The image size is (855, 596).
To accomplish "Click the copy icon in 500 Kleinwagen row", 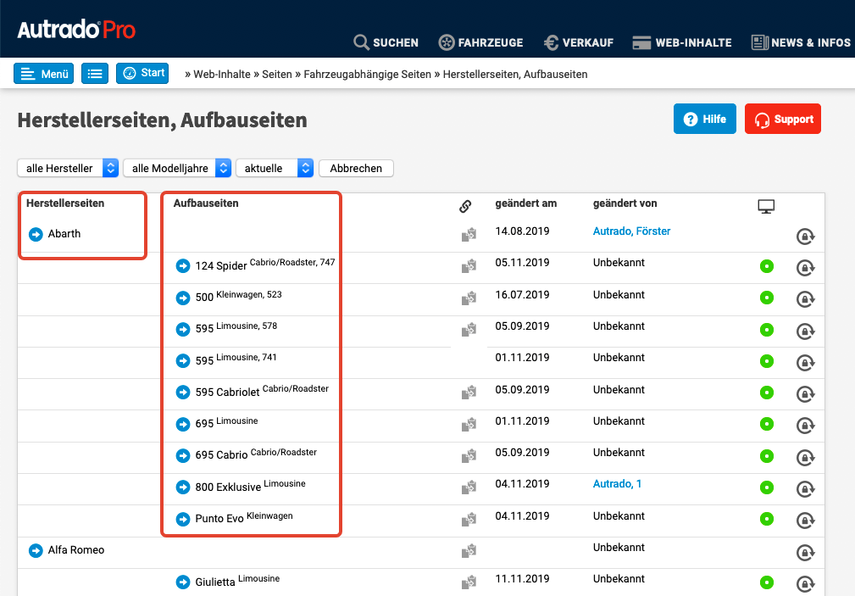I will point(468,298).
